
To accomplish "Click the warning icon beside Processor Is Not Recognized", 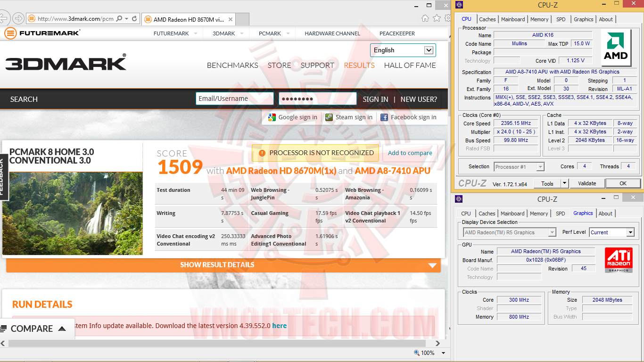I will [261, 153].
